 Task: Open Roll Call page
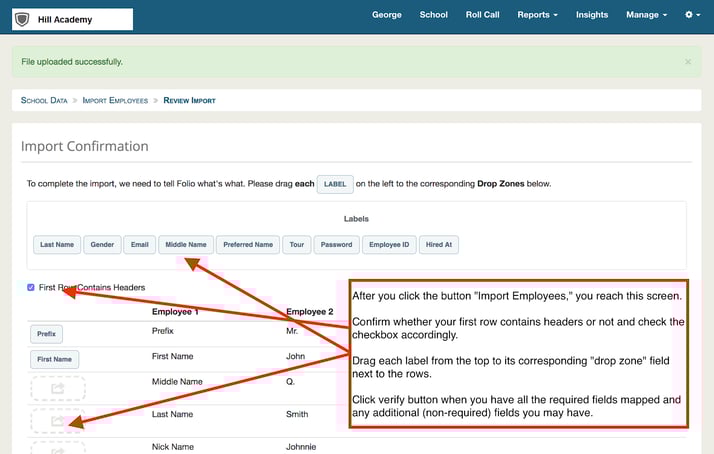coord(482,15)
